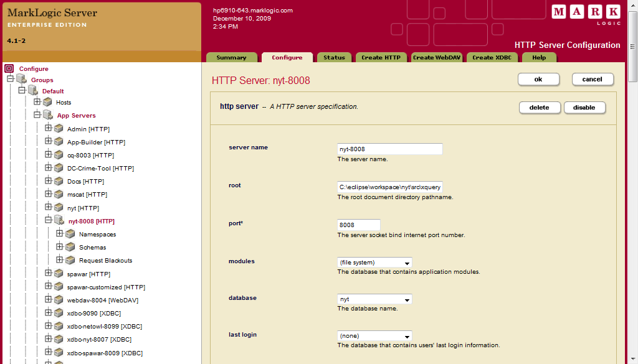
Task: Open the Request Blackouts tree link
Action: 106,261
